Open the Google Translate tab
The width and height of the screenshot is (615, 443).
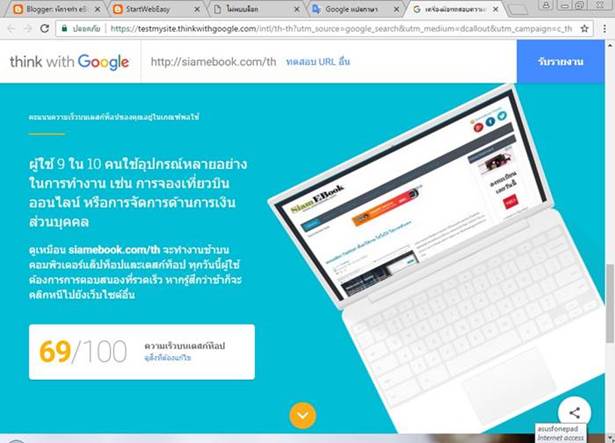(356, 9)
